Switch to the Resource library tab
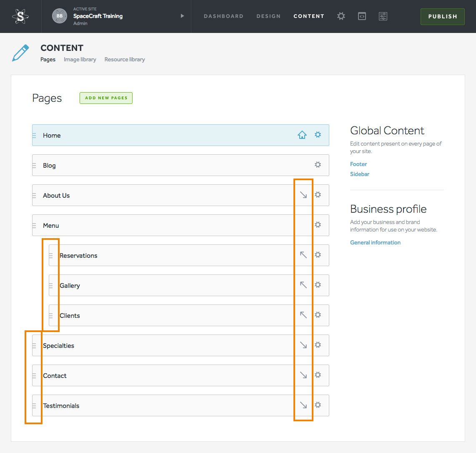This screenshot has height=453, width=476. [125, 60]
